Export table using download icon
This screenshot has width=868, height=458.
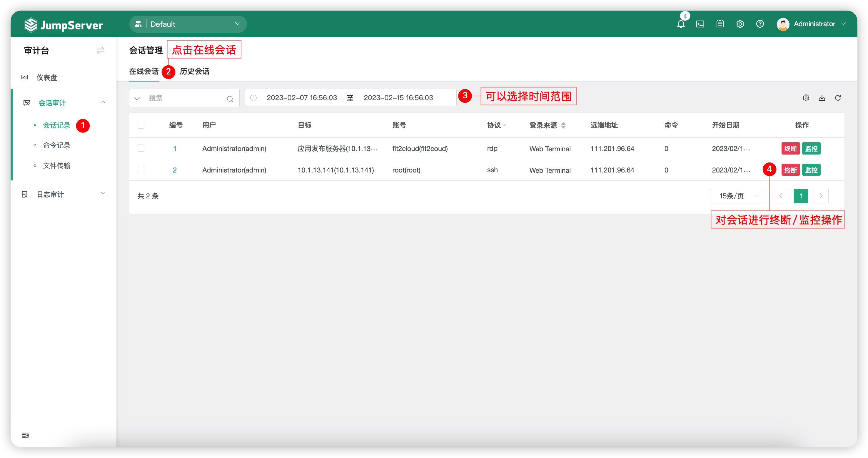[x=822, y=98]
